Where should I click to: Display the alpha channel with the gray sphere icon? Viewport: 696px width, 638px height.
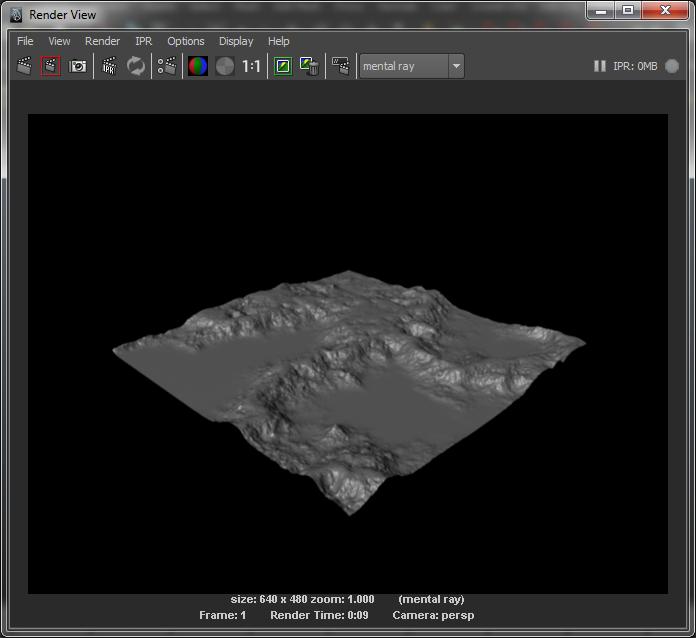click(225, 67)
